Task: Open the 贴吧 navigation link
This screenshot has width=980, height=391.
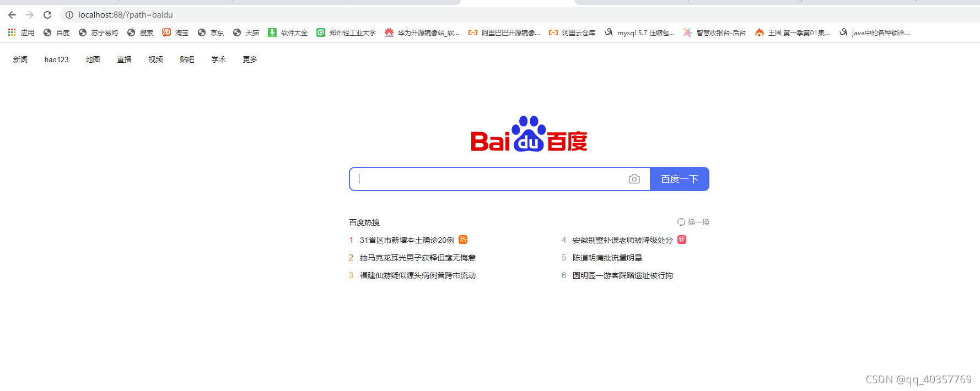Action: (x=187, y=59)
